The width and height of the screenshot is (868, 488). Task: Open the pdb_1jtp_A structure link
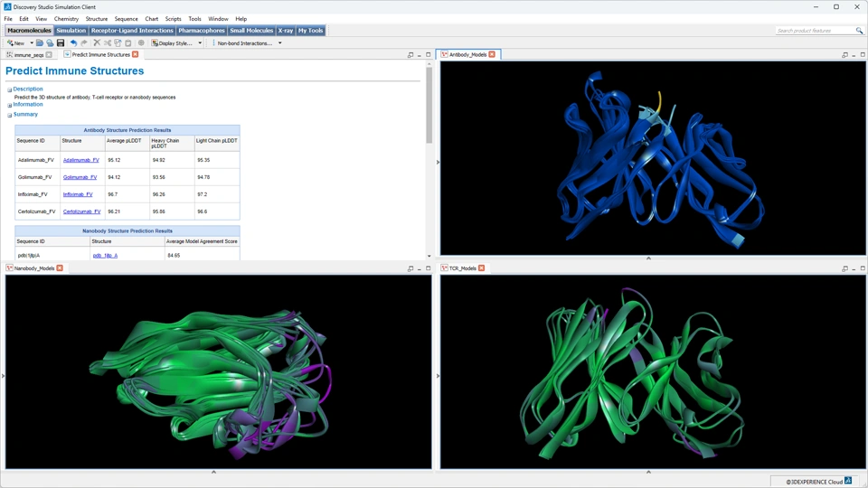pos(105,255)
